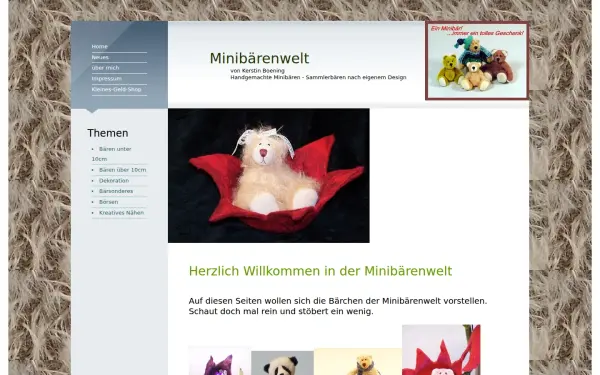Go to the Börsen topic
Screen dimensions: 600x375
pyautogui.click(x=108, y=202)
